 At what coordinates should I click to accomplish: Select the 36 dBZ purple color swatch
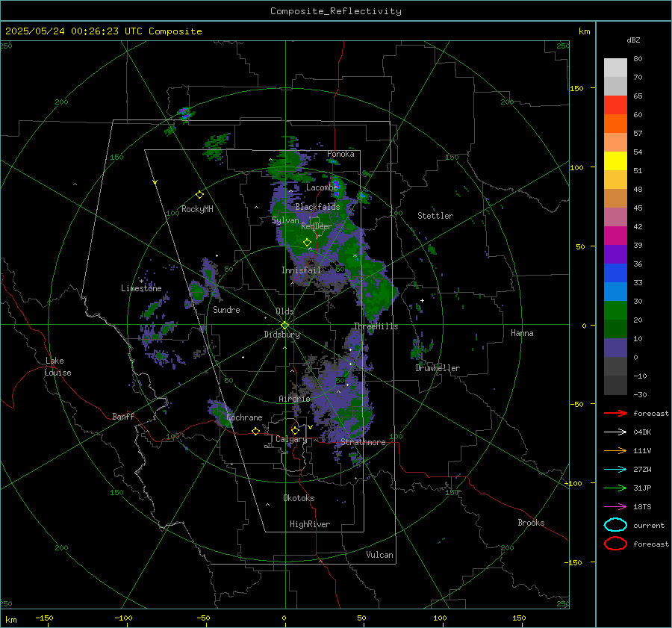[x=615, y=254]
